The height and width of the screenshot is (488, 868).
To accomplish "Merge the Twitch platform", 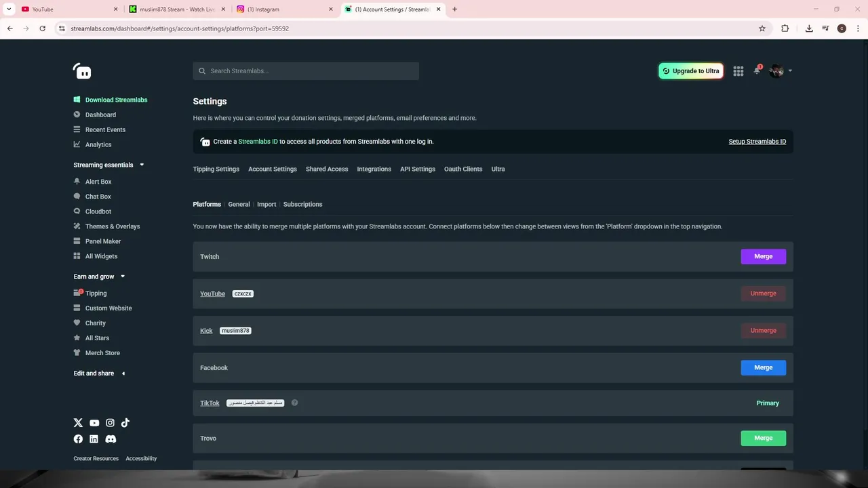I will pos(764,256).
